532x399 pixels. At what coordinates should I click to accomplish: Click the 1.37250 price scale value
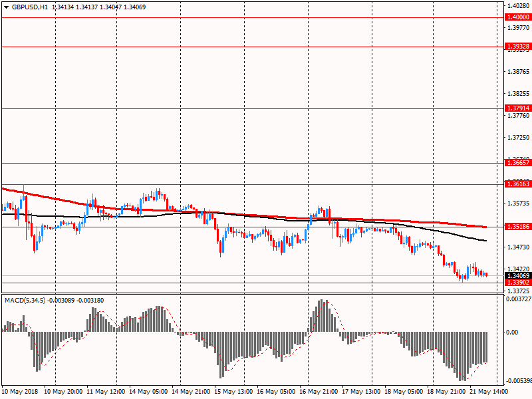pyautogui.click(x=519, y=138)
